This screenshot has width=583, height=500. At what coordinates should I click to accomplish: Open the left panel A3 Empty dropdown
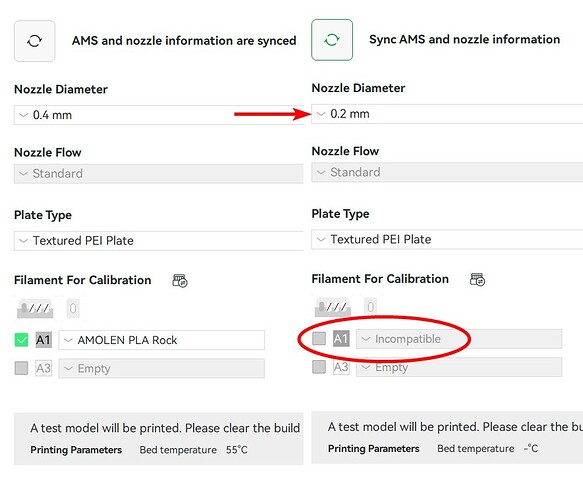point(162,368)
